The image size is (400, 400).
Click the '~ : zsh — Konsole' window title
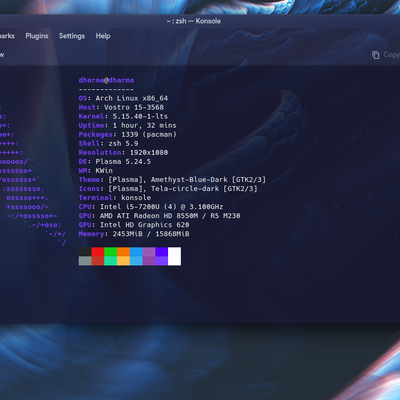click(x=194, y=21)
